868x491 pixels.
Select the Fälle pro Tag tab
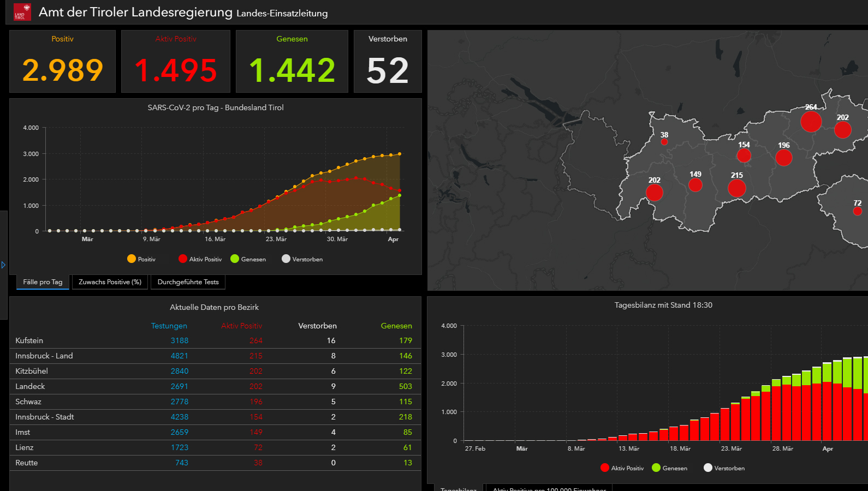(x=43, y=282)
